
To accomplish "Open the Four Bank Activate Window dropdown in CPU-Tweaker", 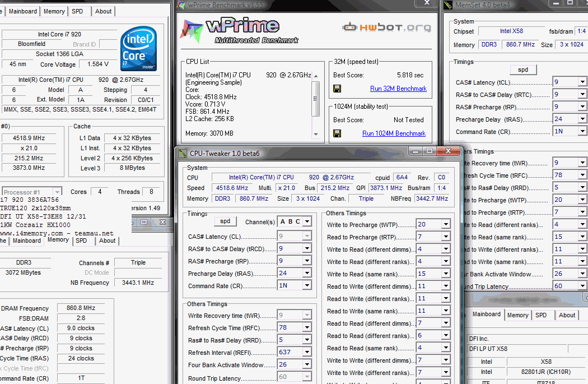I will (307, 365).
